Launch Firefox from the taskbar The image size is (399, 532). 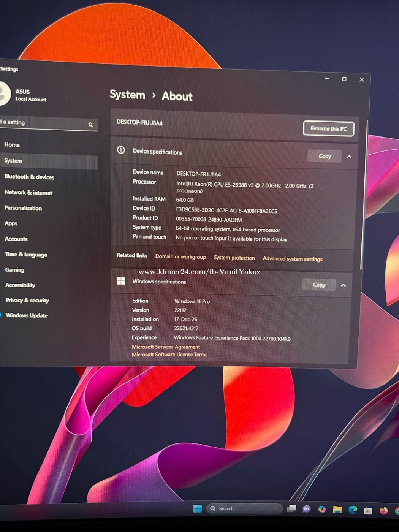click(x=383, y=510)
